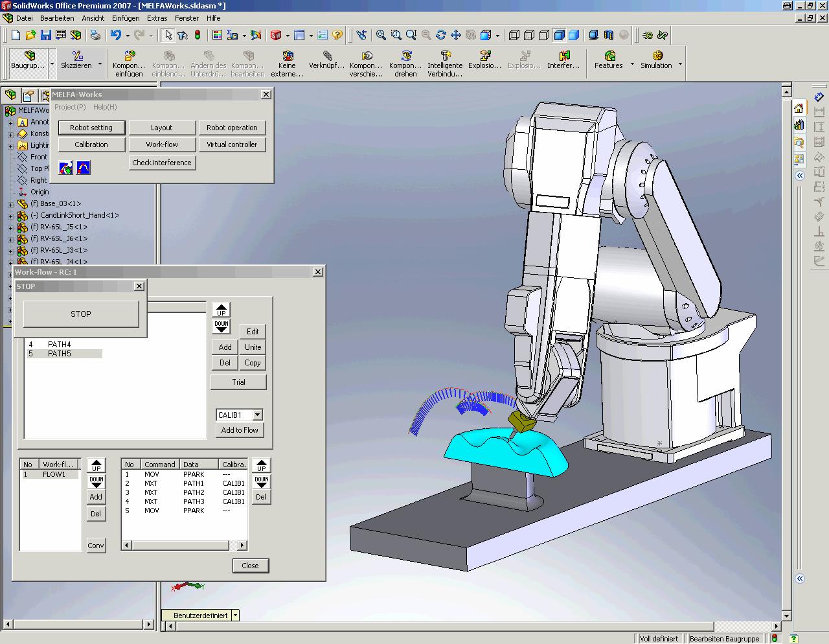
Task: Open the Bearbeiten menu
Action: pyautogui.click(x=57, y=18)
